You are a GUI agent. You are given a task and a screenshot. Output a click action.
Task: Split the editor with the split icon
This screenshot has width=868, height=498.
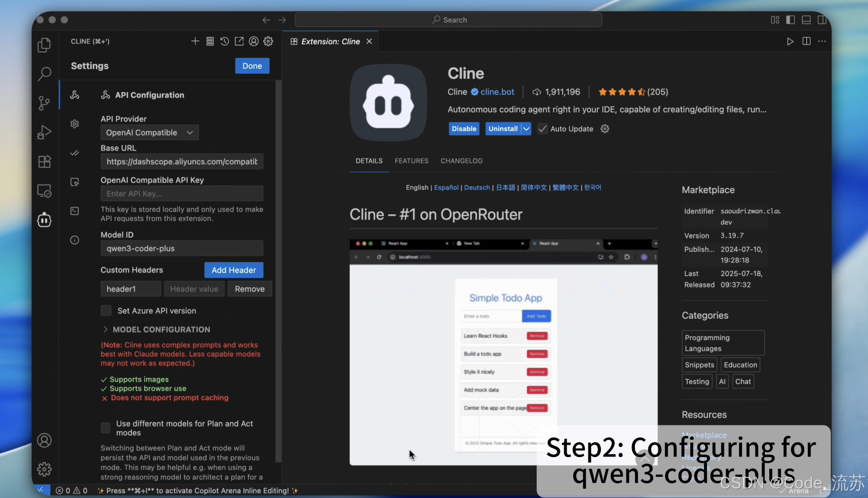point(806,41)
